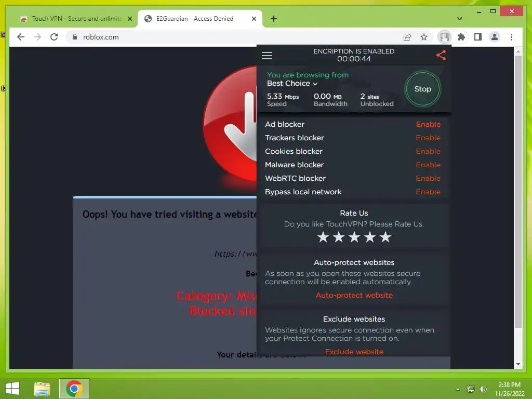Click the Auto-protect website link
This screenshot has width=532, height=399.
(354, 295)
